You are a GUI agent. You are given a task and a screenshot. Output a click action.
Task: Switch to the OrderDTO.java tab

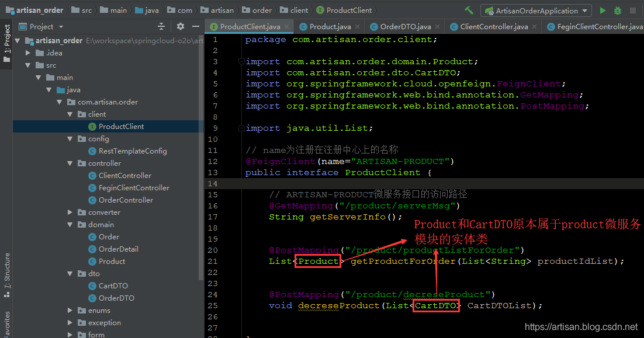405,27
